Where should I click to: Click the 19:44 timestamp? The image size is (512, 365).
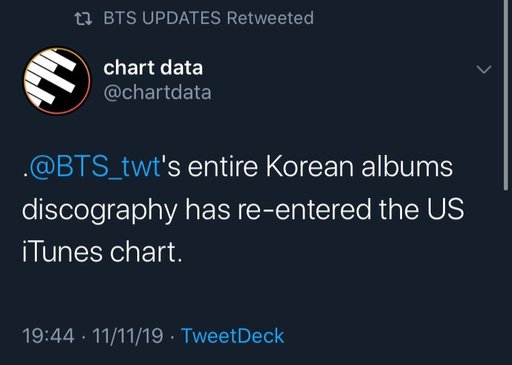click(x=48, y=335)
